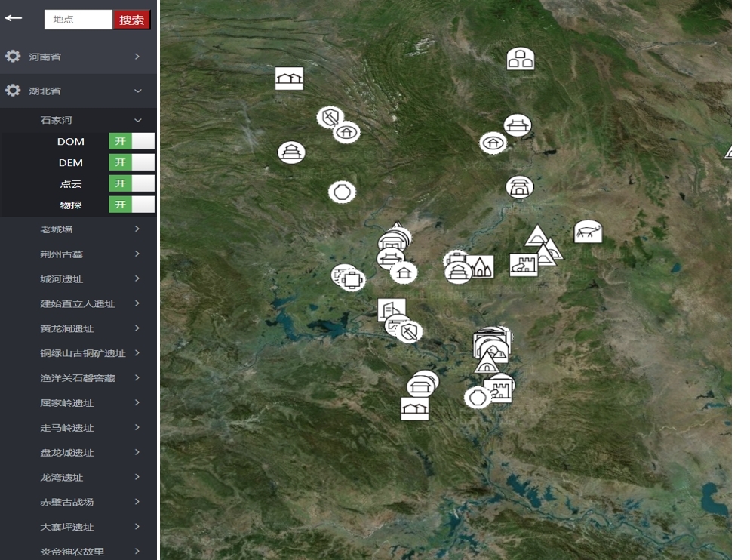Expand the 建始直立人遗址 chevron

[x=137, y=303]
